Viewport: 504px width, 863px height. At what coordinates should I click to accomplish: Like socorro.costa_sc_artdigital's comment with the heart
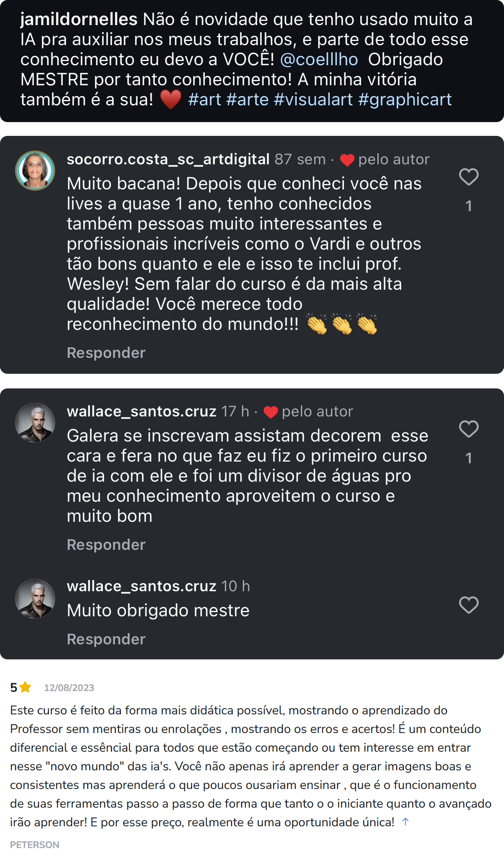(468, 177)
